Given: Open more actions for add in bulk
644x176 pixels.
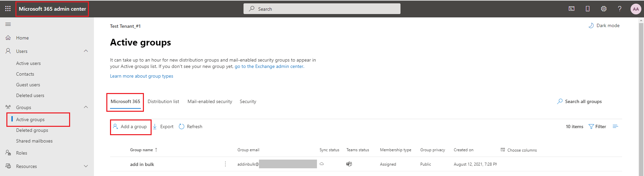Looking at the screenshot, I should [225, 164].
